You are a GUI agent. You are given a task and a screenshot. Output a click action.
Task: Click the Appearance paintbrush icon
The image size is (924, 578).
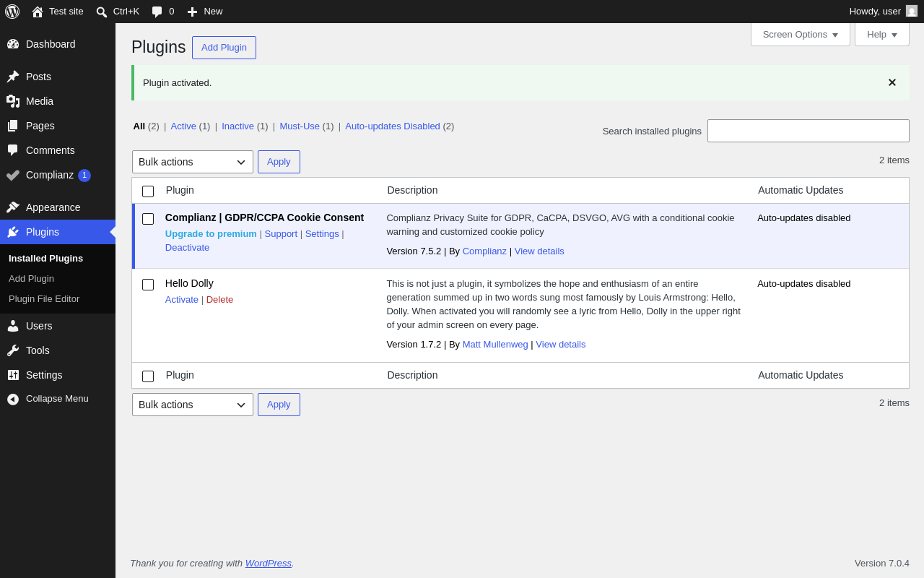13,207
